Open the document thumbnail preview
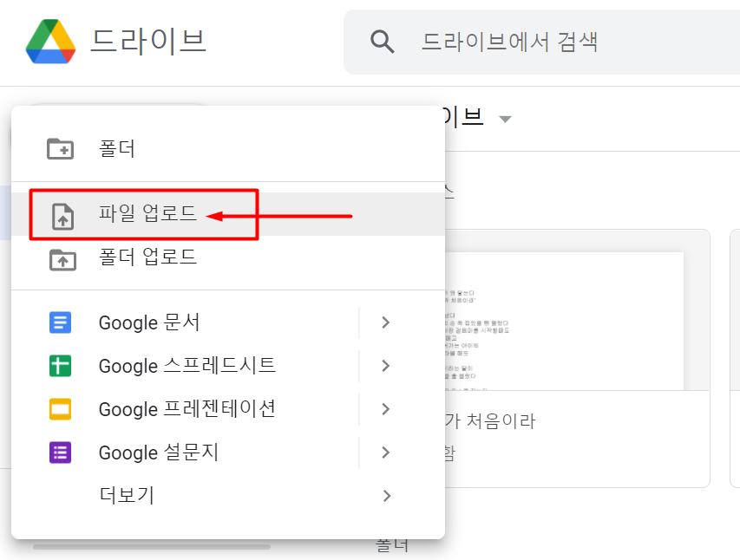Viewport: 740px width, 560px height. (x=577, y=310)
